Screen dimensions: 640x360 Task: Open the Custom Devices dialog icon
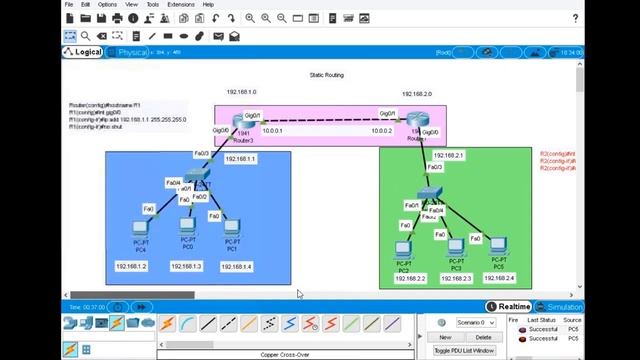click(313, 18)
